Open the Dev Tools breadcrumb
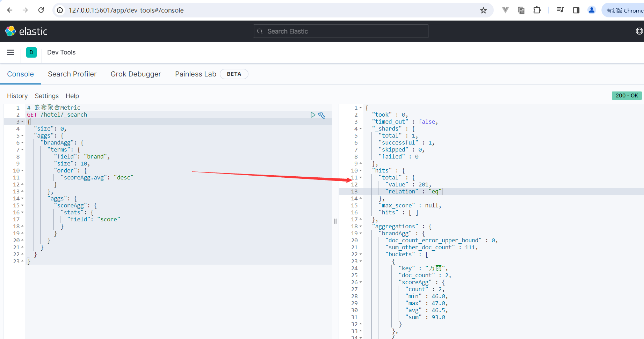This screenshot has width=644, height=339. click(x=61, y=52)
